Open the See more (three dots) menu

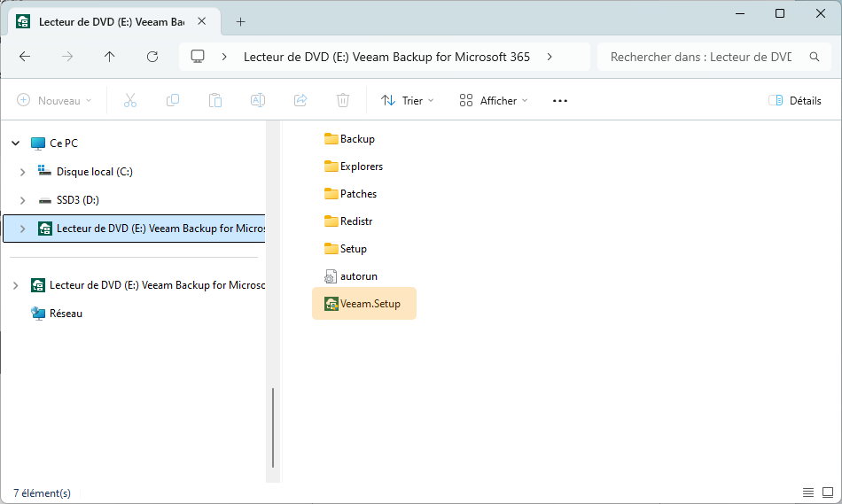(x=560, y=101)
